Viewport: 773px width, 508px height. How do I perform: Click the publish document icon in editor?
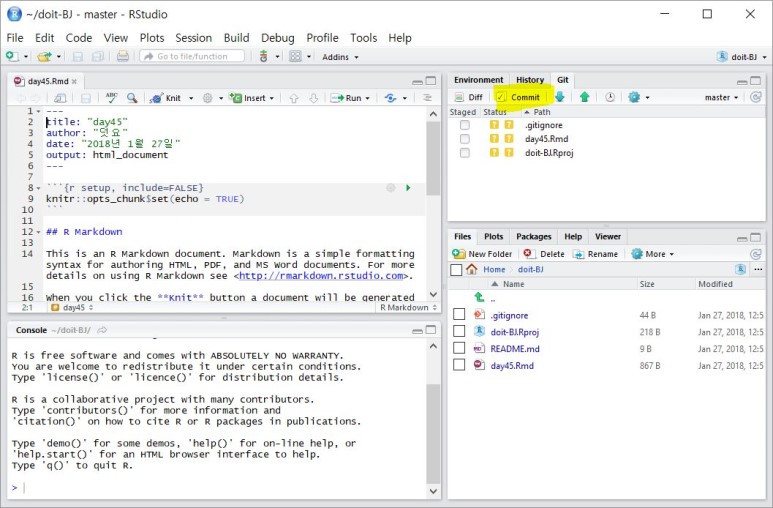[x=390, y=98]
